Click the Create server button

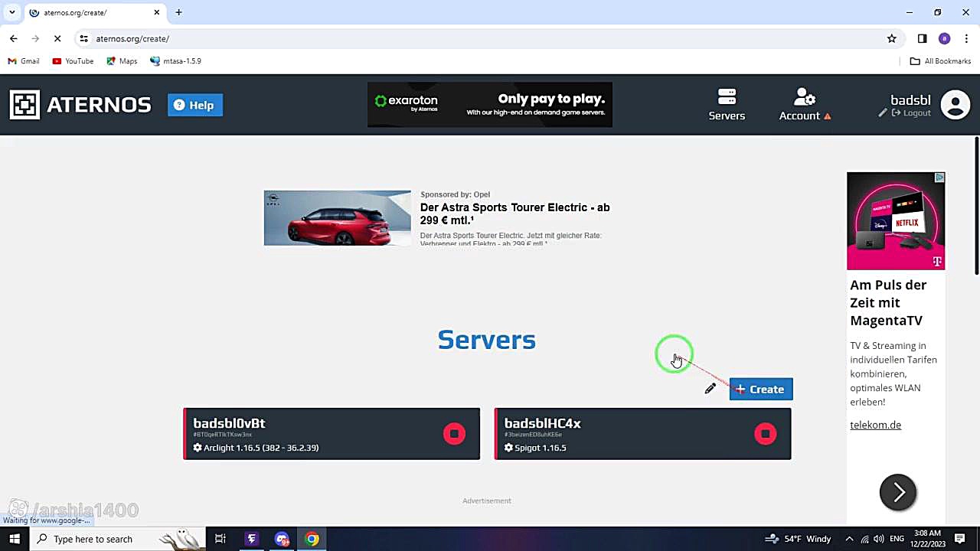761,390
